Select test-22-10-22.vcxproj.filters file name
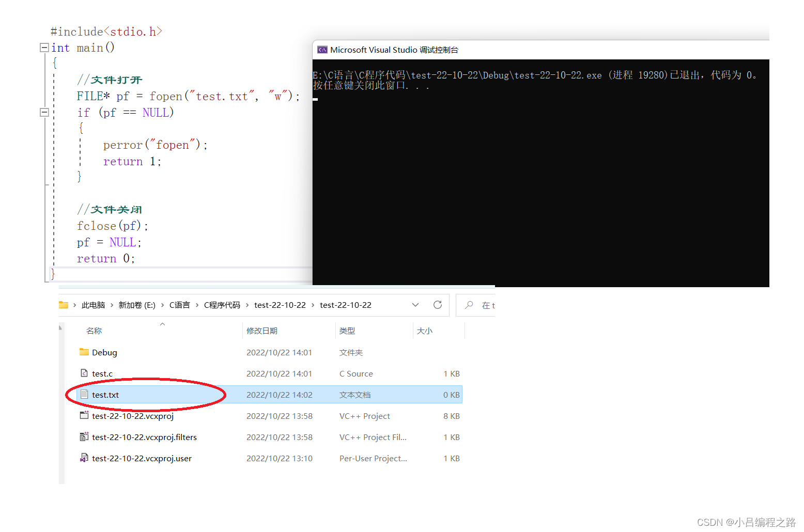 coord(144,437)
